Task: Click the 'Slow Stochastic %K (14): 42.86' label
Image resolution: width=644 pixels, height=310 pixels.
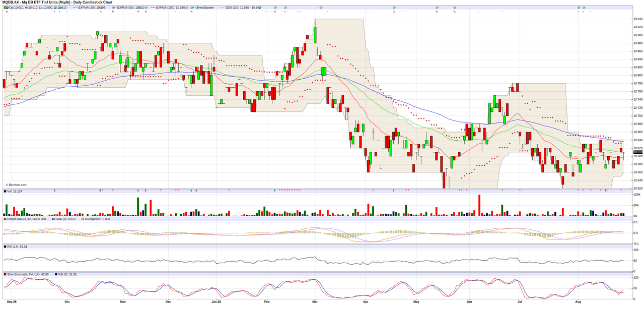Action: (x=28, y=274)
